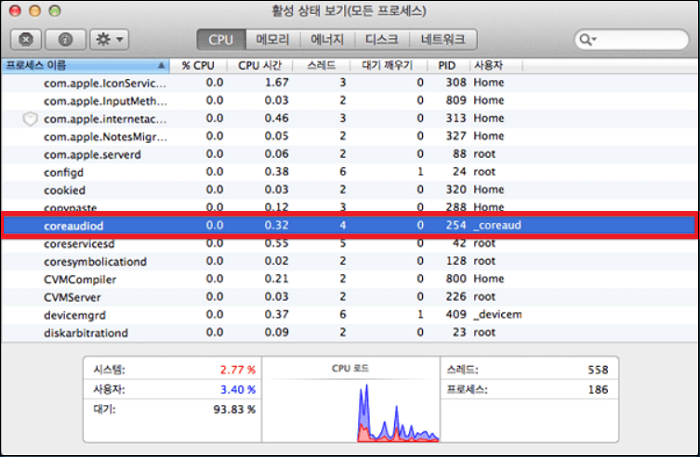Sort by PID column
The height and width of the screenshot is (457, 700).
(447, 66)
